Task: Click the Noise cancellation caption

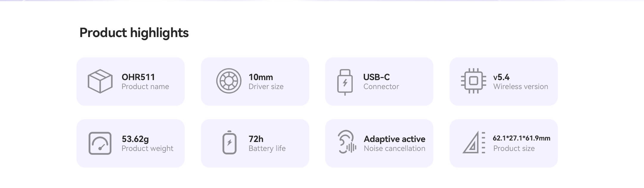Action: point(394,149)
